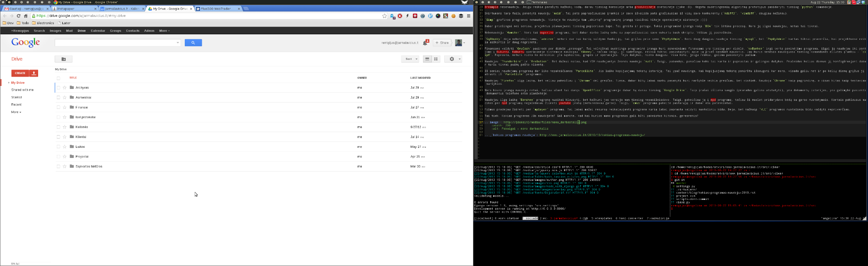Tick the checkbox beside Archyvas folder
The width and height of the screenshot is (868, 266).
coord(58,88)
